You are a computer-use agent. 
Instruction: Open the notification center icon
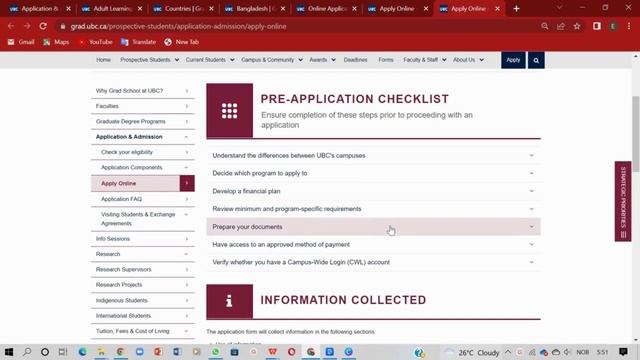(x=623, y=352)
